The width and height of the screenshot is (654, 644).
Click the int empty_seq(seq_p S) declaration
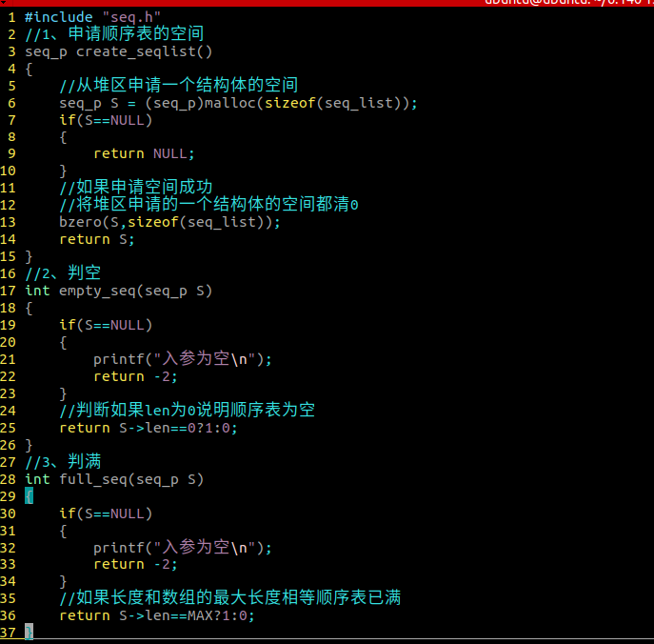(x=118, y=291)
